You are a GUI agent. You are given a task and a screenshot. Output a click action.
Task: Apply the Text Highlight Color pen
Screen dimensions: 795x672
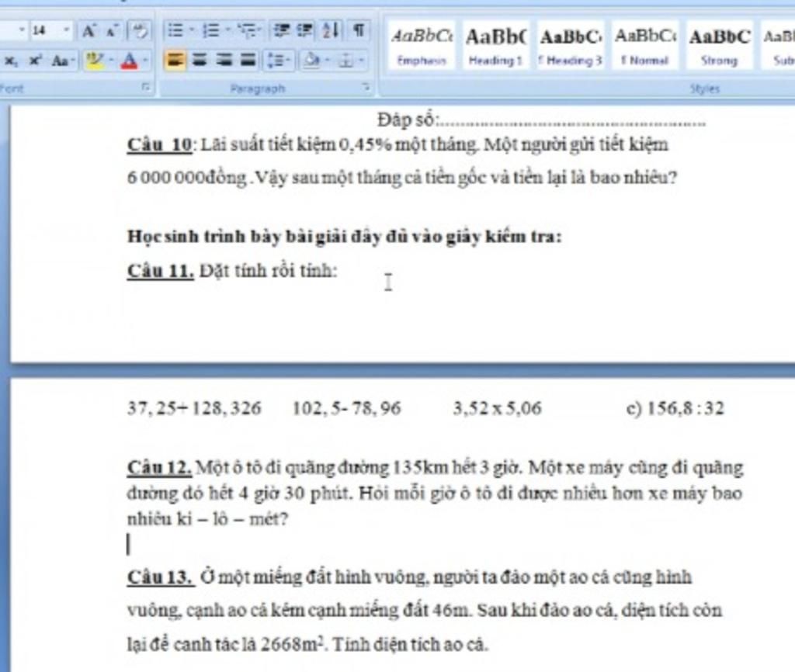[x=94, y=61]
